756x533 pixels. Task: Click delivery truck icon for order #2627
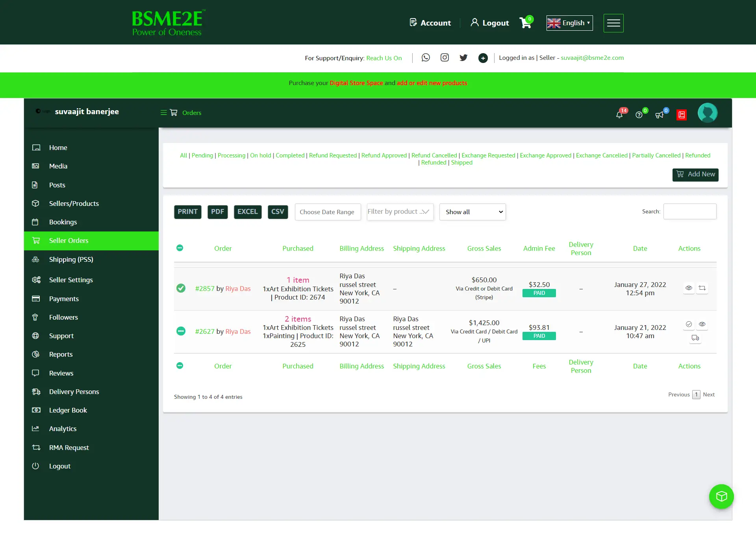tap(695, 338)
